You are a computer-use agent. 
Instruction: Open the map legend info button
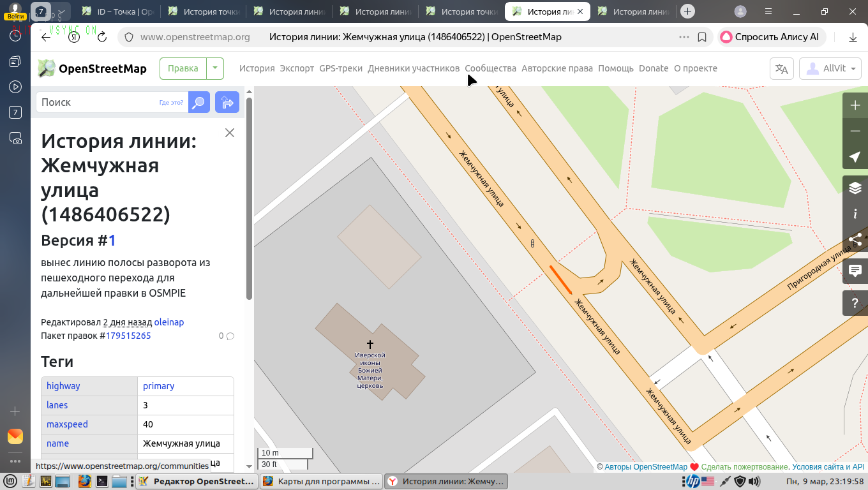pos(855,214)
